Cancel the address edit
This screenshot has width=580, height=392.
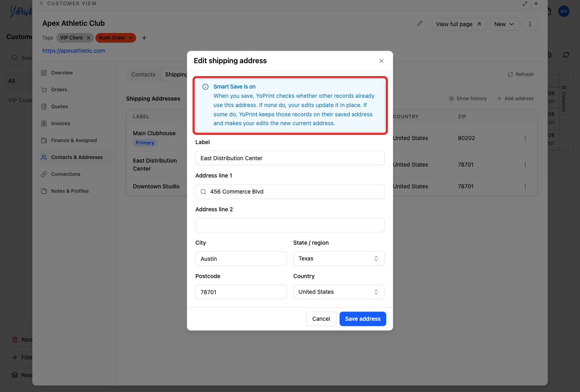pos(321,319)
